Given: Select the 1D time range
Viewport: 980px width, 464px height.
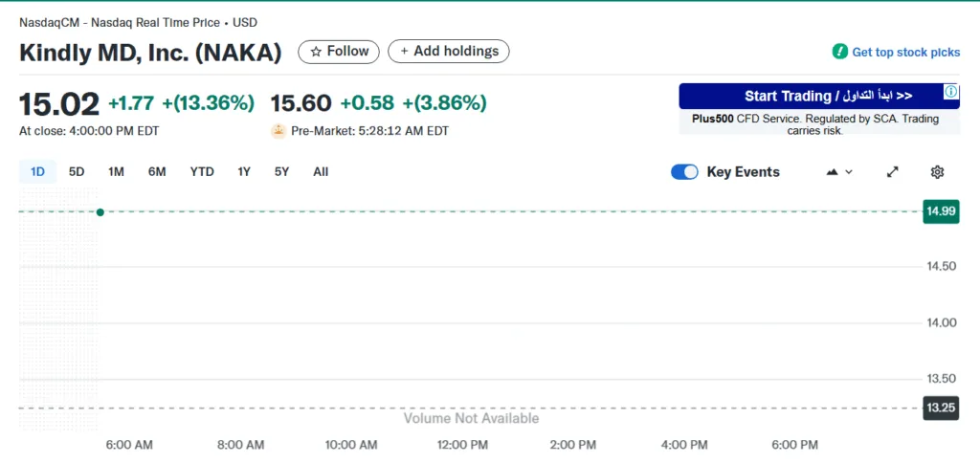Looking at the screenshot, I should tap(38, 172).
